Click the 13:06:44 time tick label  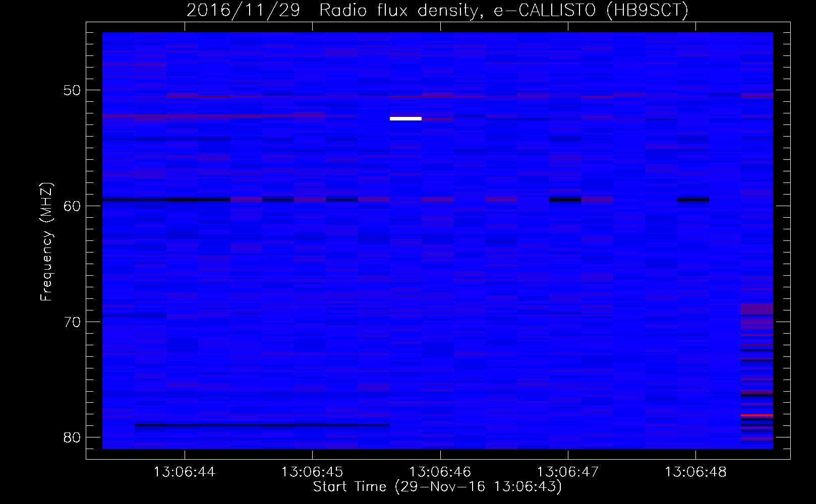tap(185, 472)
